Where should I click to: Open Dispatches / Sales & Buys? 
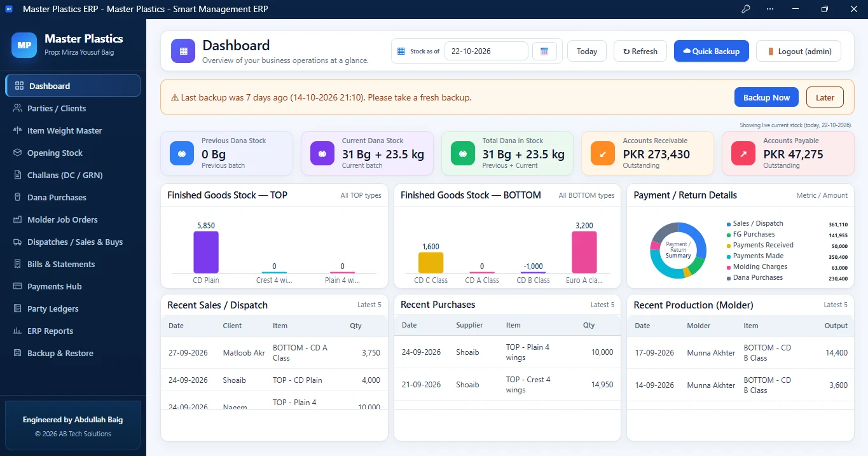click(x=72, y=242)
